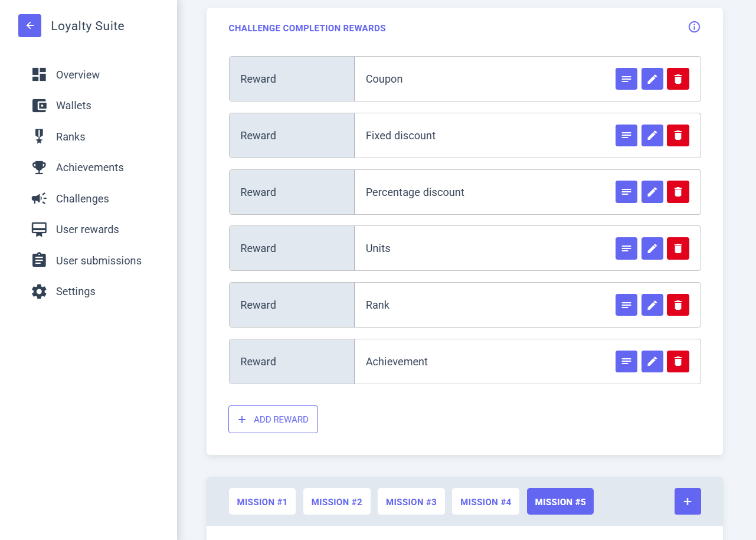
Task: Delete the Fixed discount reward
Action: pyautogui.click(x=678, y=135)
